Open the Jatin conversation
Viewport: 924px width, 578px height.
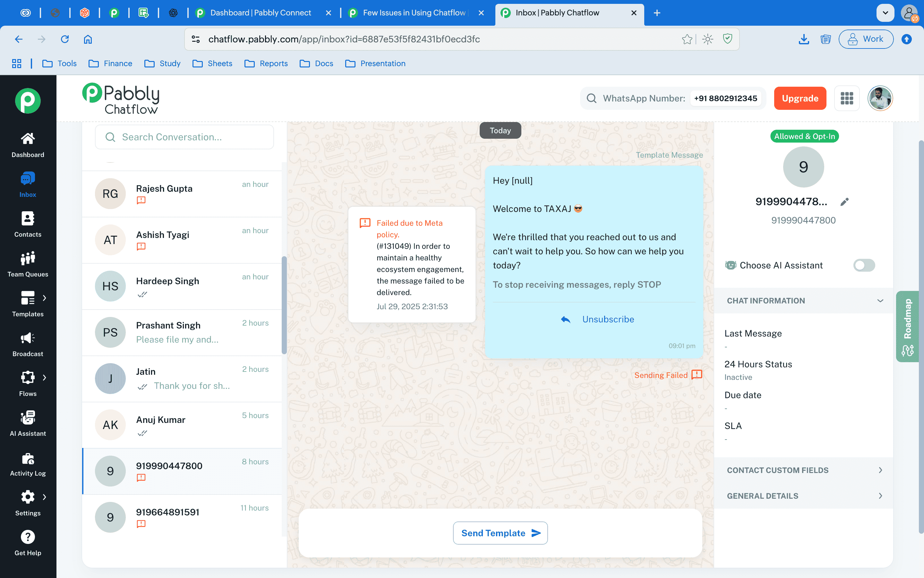[x=182, y=379]
